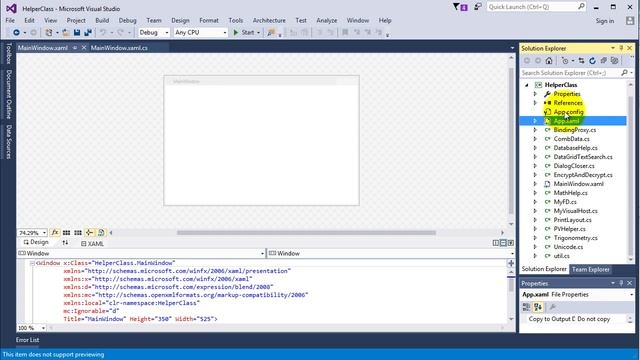This screenshot has height=360, width=640.
Task: Click the Open File toolbar icon
Action: point(66,32)
